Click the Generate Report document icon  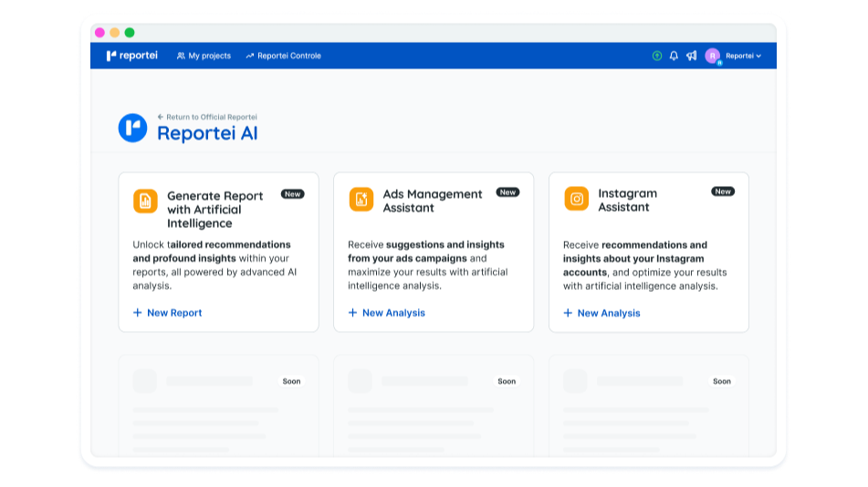[145, 201]
